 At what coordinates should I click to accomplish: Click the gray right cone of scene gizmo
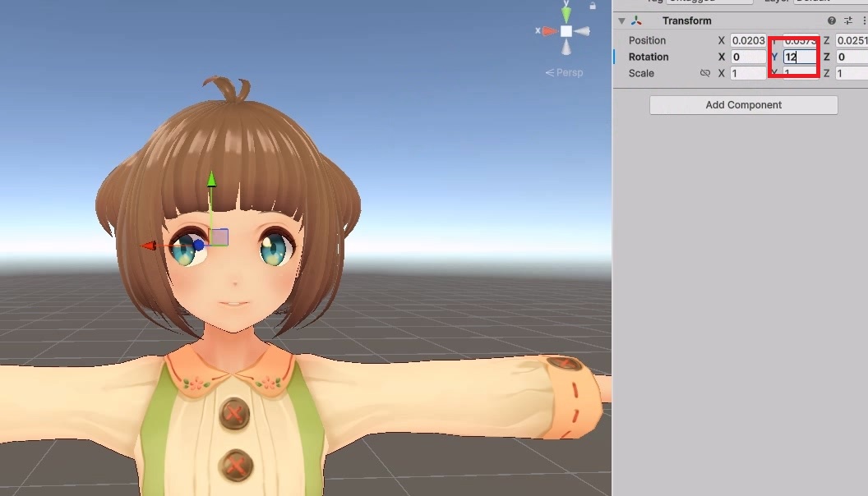[x=582, y=31]
